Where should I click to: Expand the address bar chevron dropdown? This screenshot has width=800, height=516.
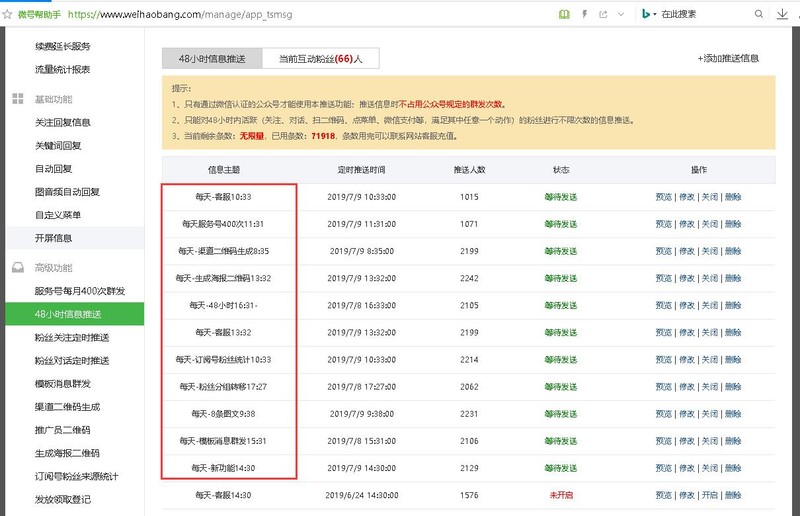(619, 14)
